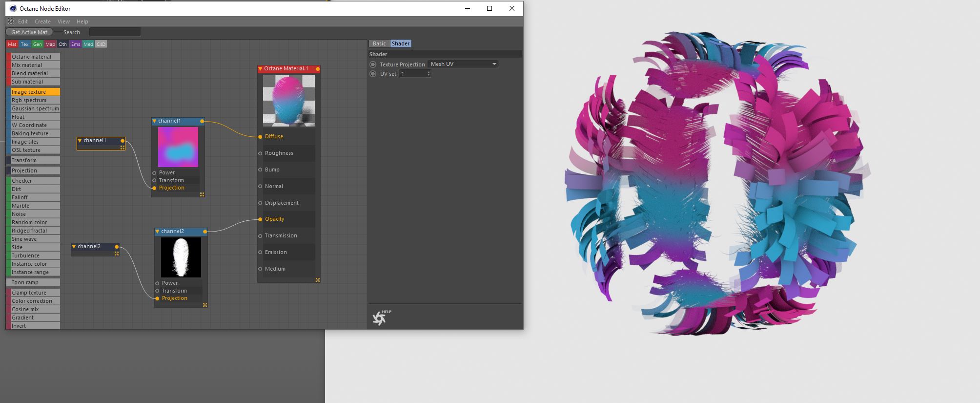Click the node Search input field
The height and width of the screenshot is (403, 980).
click(x=115, y=32)
